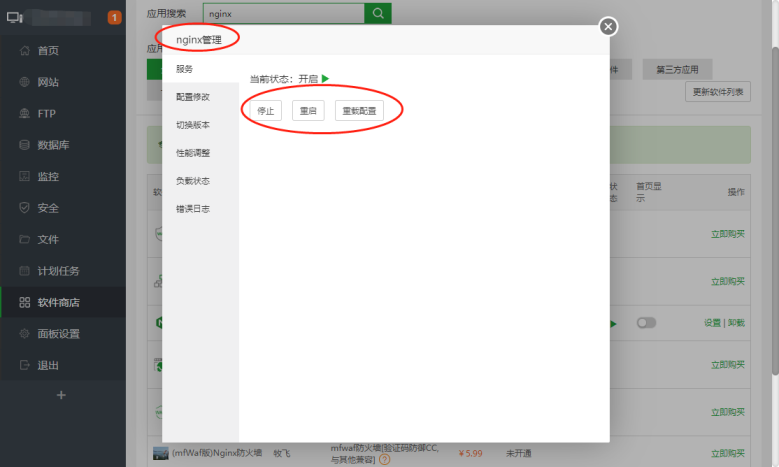
Task: Open the 安全 security section
Action: pyautogui.click(x=63, y=208)
